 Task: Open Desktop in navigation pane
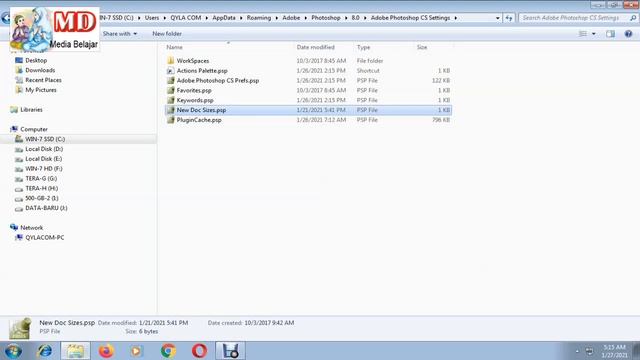click(36, 60)
